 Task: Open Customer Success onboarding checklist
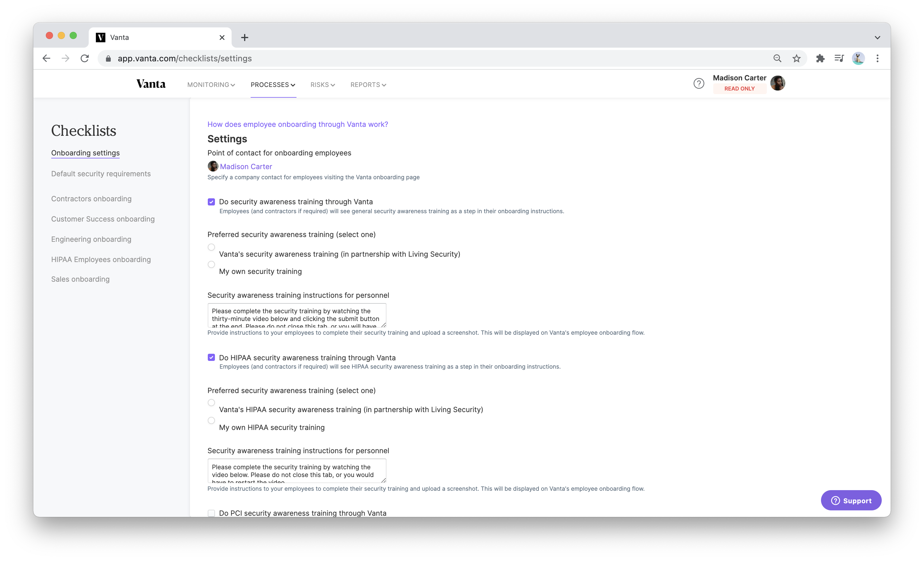point(103,219)
